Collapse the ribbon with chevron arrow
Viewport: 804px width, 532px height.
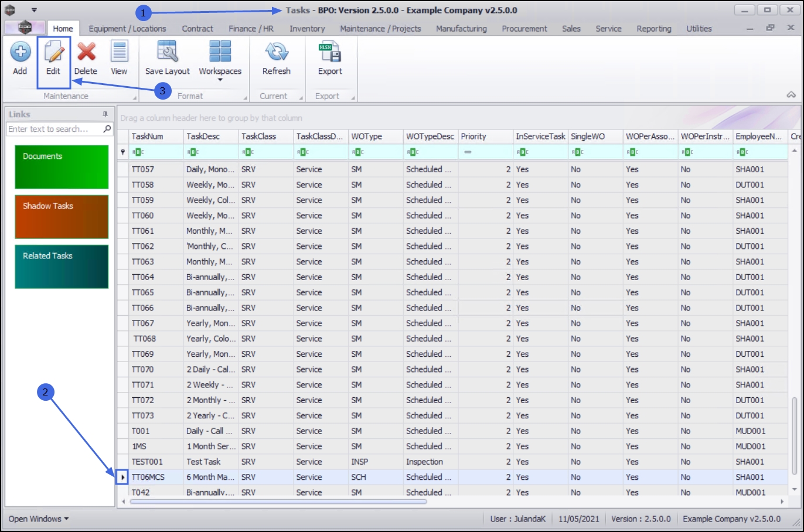coord(791,95)
